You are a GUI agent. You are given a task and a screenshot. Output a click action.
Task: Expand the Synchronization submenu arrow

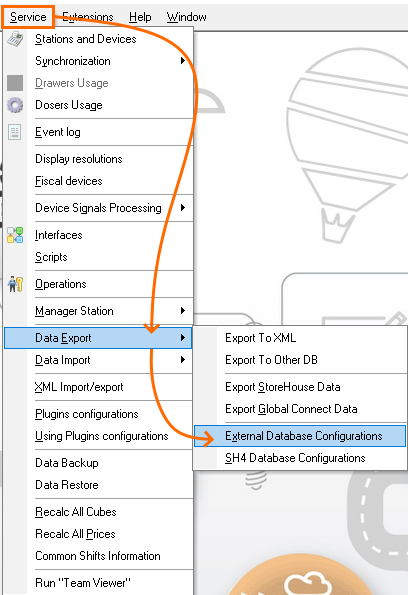pos(183,61)
